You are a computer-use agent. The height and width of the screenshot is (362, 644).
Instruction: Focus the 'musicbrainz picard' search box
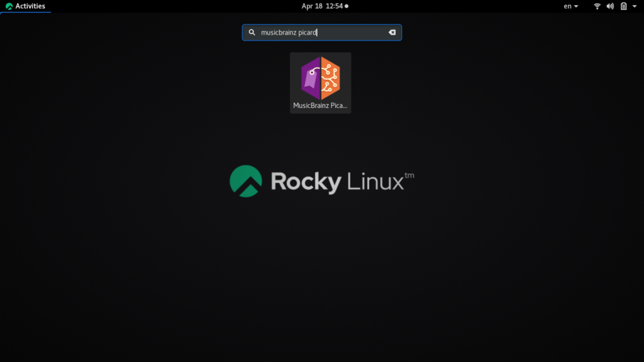pos(322,33)
